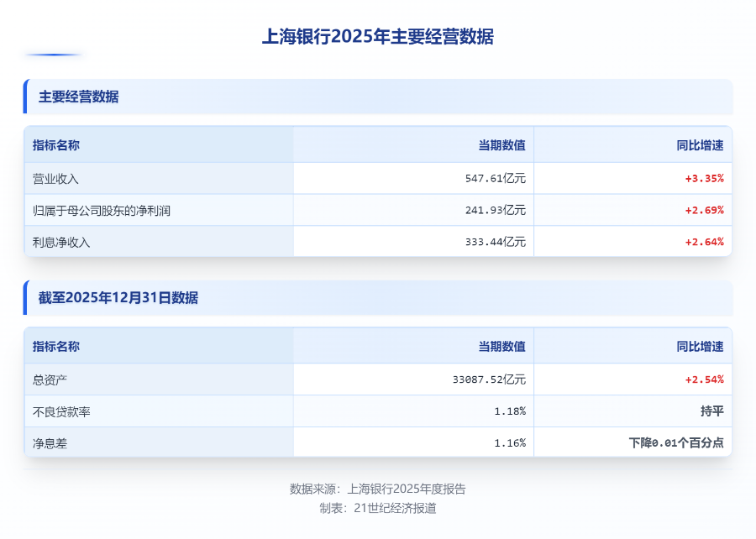This screenshot has width=756, height=539.
Task: Select the 333.44亿元 value cell
Action: [x=495, y=243]
